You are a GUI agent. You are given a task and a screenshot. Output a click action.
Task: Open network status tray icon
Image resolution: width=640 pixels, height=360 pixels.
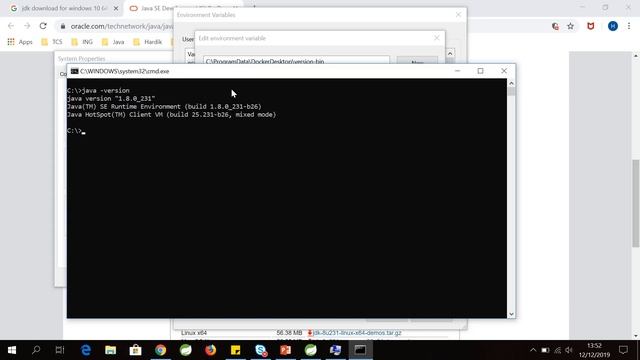[558, 350]
